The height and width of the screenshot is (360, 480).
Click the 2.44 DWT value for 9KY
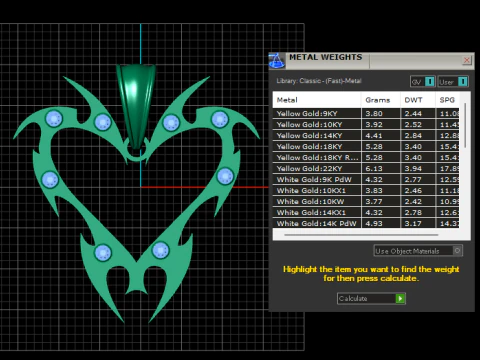click(413, 113)
